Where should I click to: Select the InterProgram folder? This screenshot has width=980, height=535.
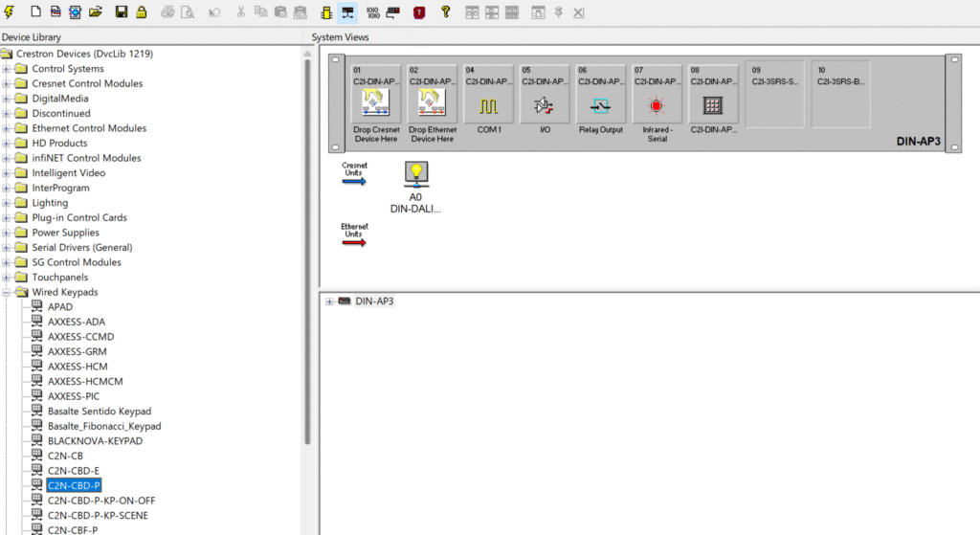(60, 189)
